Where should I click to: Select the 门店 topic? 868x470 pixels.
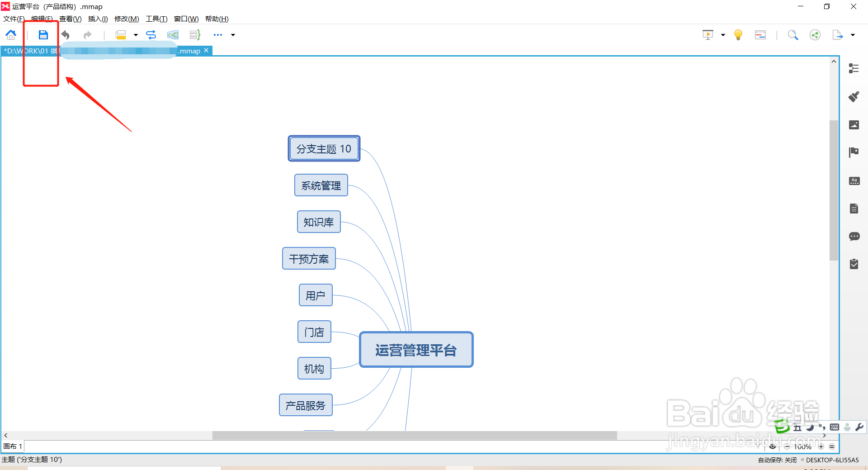point(314,332)
